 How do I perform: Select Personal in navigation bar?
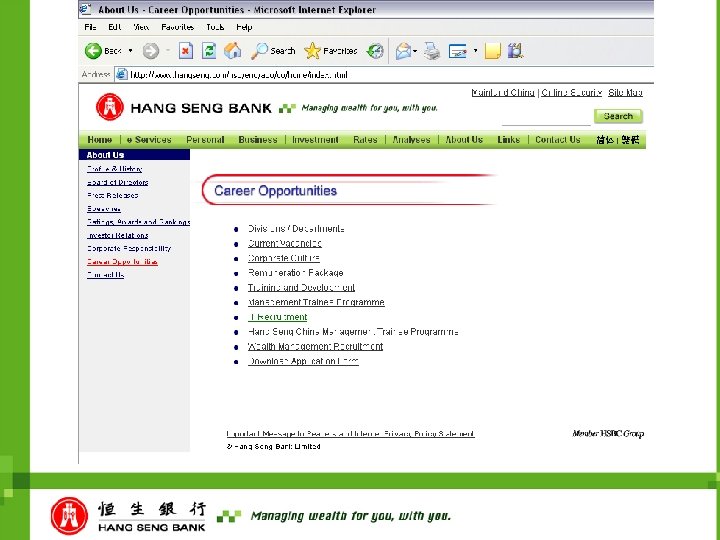point(205,140)
